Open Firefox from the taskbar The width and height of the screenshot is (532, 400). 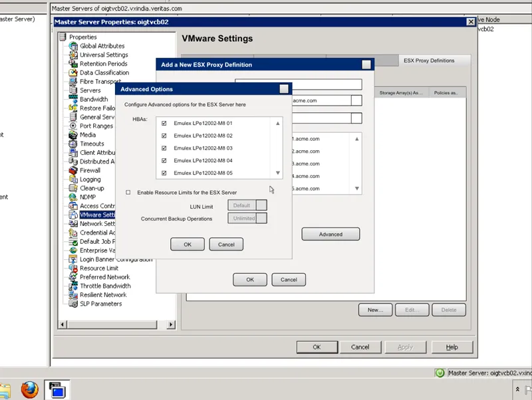(30, 389)
